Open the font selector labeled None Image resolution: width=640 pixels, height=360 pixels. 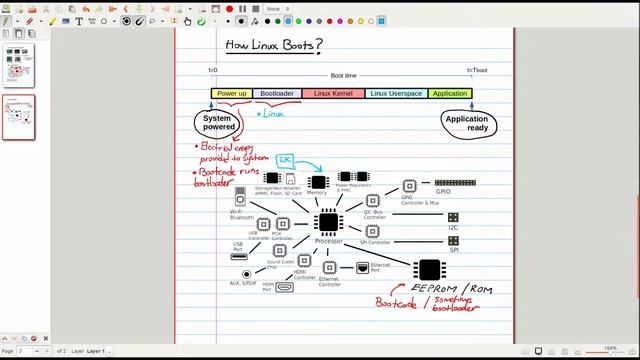tap(278, 9)
